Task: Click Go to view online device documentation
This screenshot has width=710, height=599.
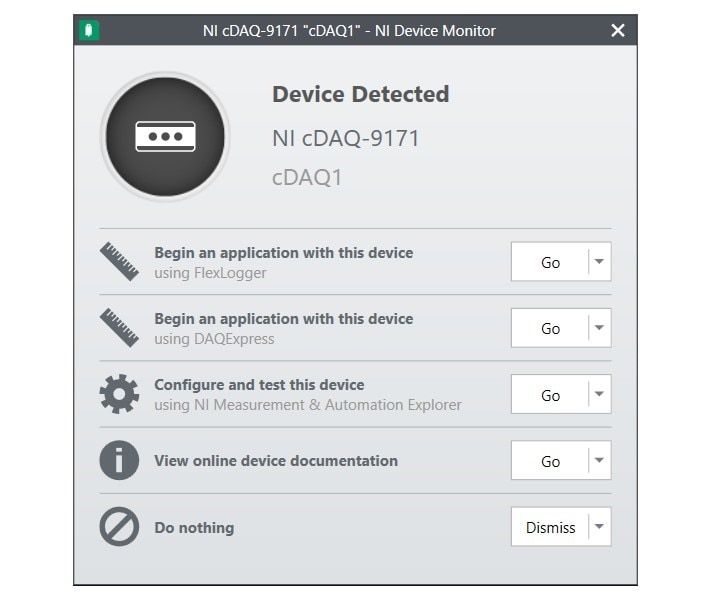Action: (x=550, y=460)
